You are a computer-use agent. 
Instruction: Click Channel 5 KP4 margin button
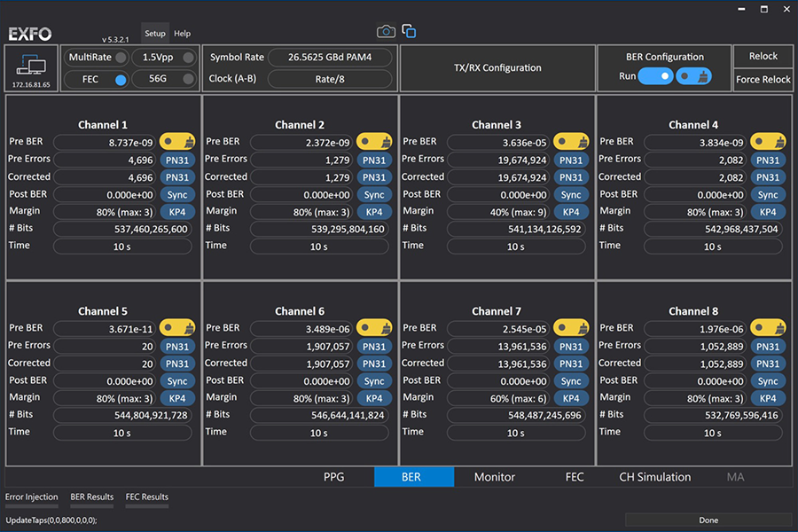177,399
